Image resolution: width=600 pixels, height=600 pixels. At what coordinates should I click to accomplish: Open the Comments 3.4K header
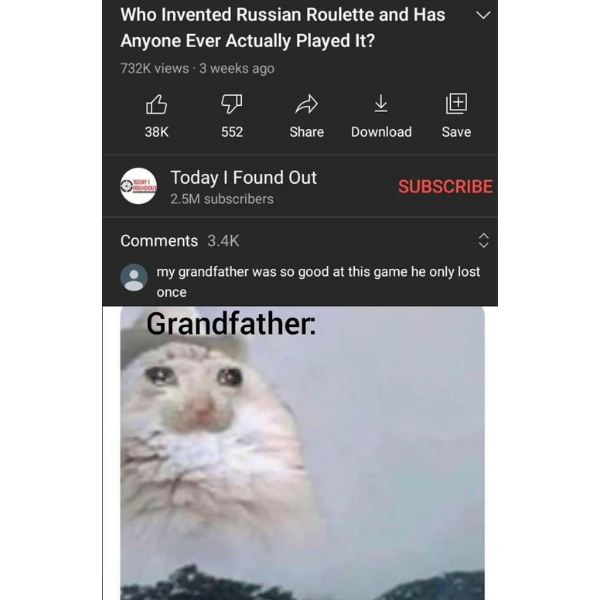180,241
